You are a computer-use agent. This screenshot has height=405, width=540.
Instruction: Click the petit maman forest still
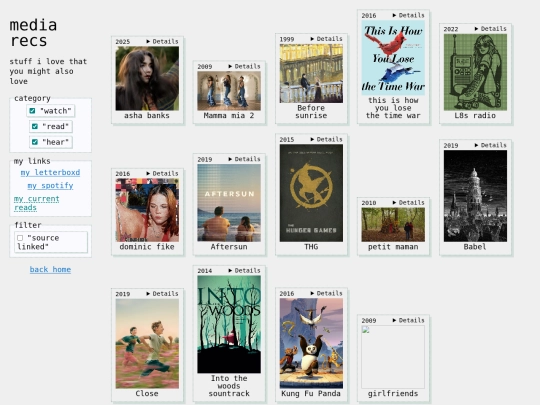pos(393,225)
